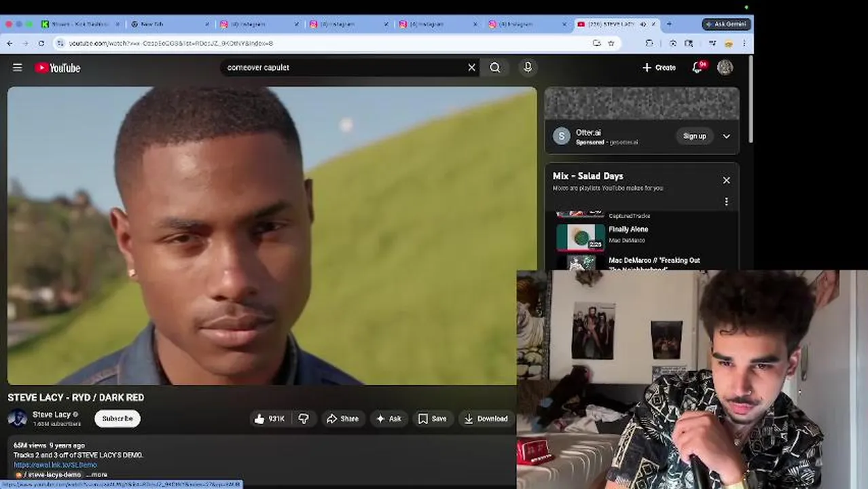This screenshot has height=489, width=868.
Task: Share the video
Action: click(x=342, y=418)
